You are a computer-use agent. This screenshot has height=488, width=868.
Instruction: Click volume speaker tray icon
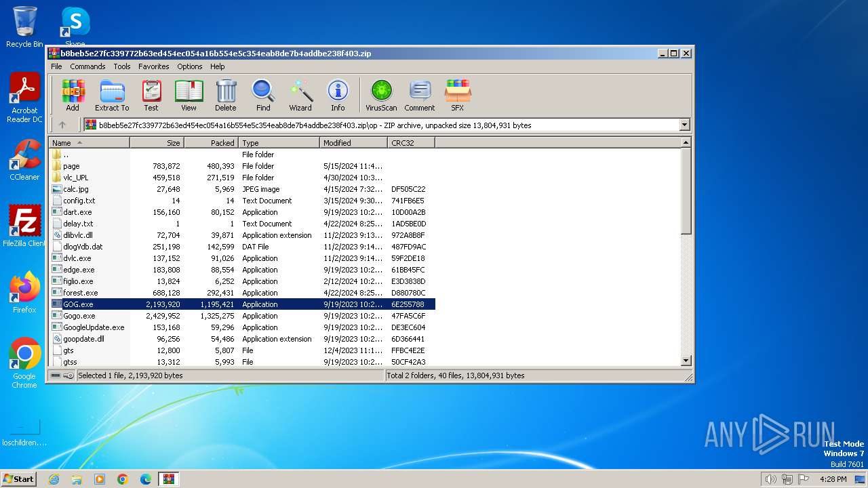point(770,479)
